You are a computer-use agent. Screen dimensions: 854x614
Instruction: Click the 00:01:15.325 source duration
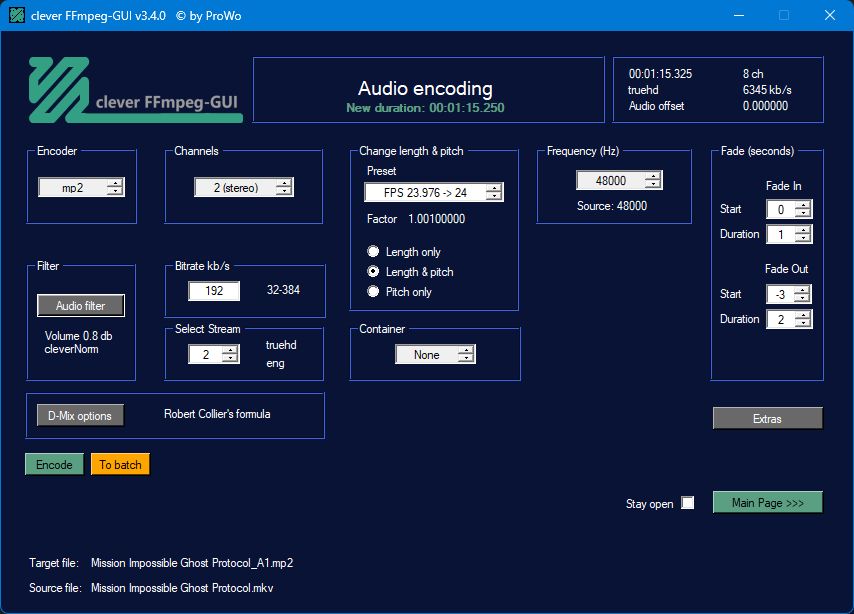click(660, 74)
